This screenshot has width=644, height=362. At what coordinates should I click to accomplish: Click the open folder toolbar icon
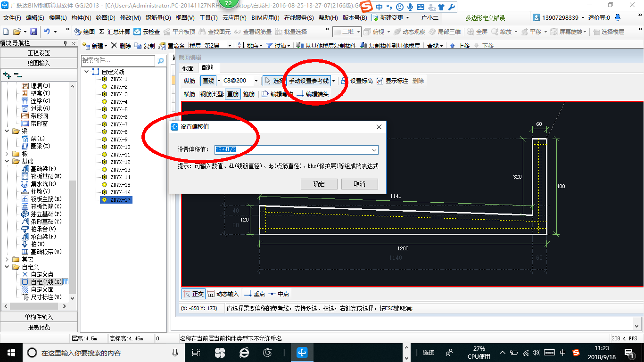pos(17,32)
